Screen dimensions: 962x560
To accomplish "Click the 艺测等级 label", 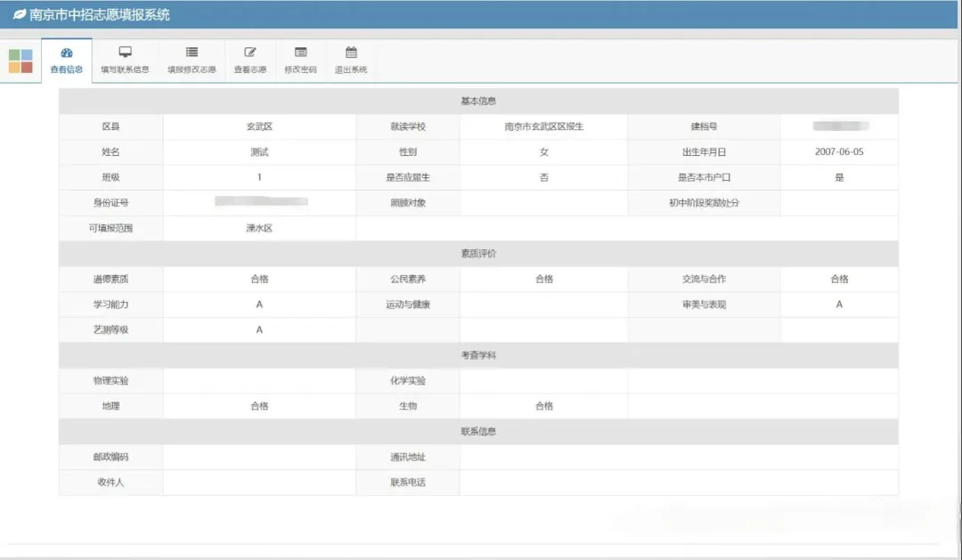I will click(x=111, y=330).
